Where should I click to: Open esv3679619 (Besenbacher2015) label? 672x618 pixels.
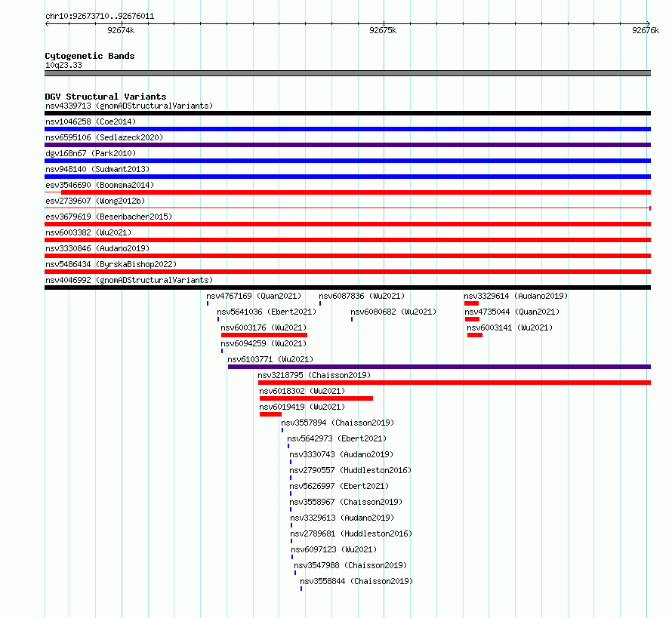click(x=109, y=217)
